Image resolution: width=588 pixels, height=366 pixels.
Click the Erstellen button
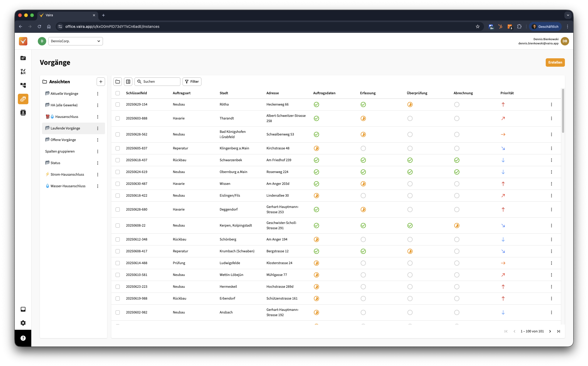coord(555,62)
